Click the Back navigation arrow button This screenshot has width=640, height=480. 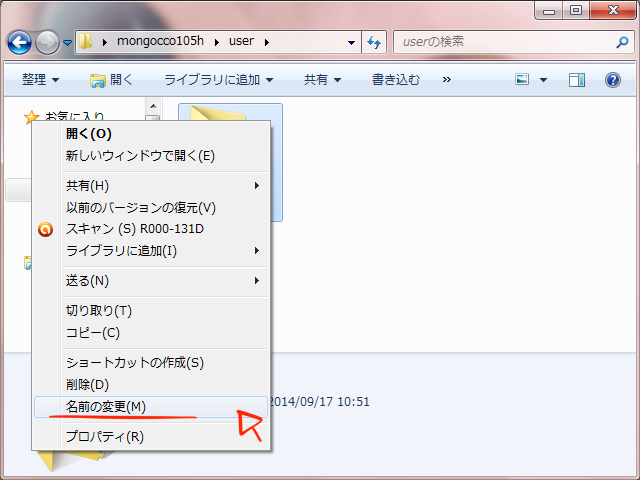[20, 42]
